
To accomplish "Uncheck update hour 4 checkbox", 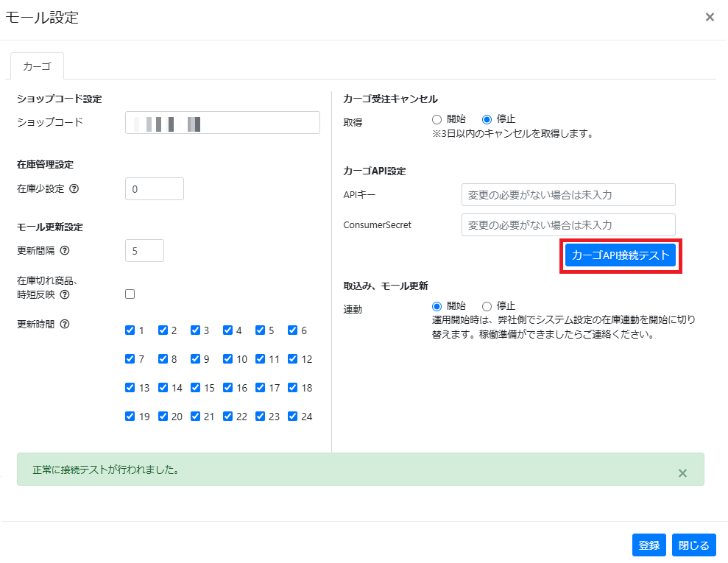I will (227, 330).
